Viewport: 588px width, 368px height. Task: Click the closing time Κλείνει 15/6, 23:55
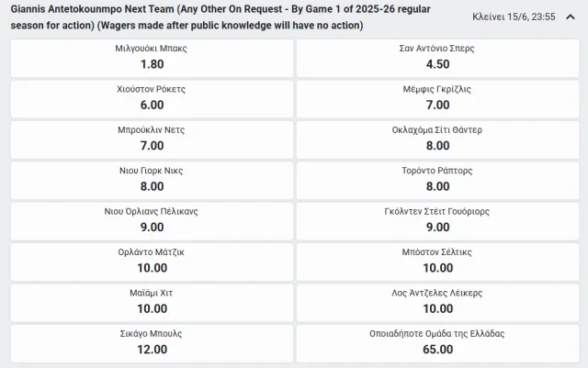click(514, 17)
